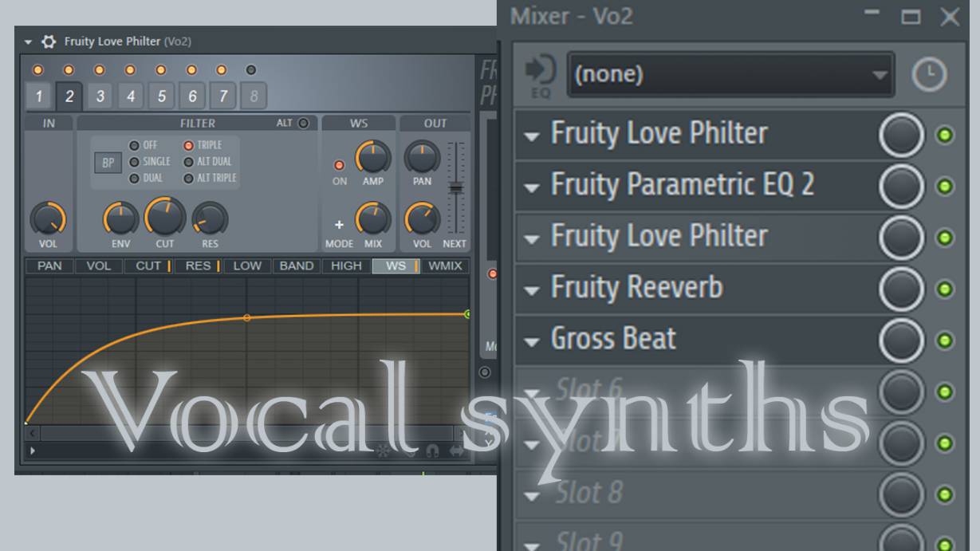Select the ALT TRIPLE filter mode
Viewport: 980px width, 551px height.
(x=188, y=178)
